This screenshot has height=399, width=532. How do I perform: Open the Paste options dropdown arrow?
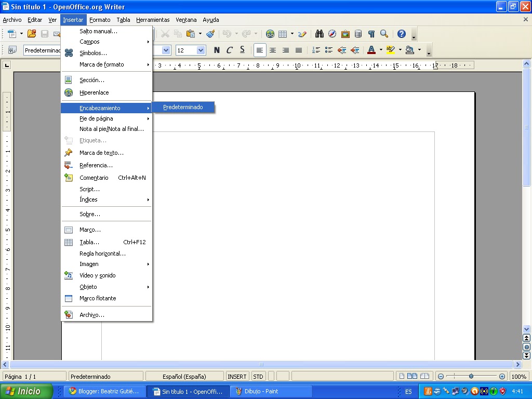tap(200, 34)
